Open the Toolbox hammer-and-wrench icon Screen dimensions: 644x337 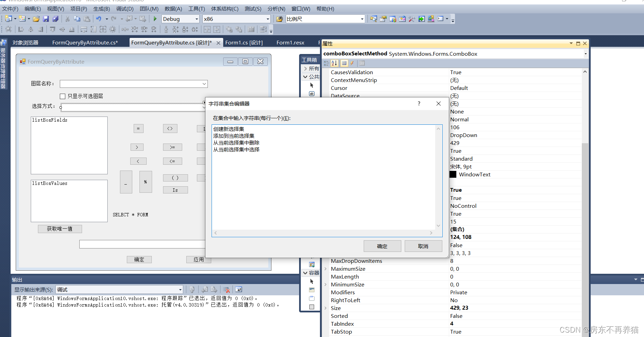tap(412, 19)
